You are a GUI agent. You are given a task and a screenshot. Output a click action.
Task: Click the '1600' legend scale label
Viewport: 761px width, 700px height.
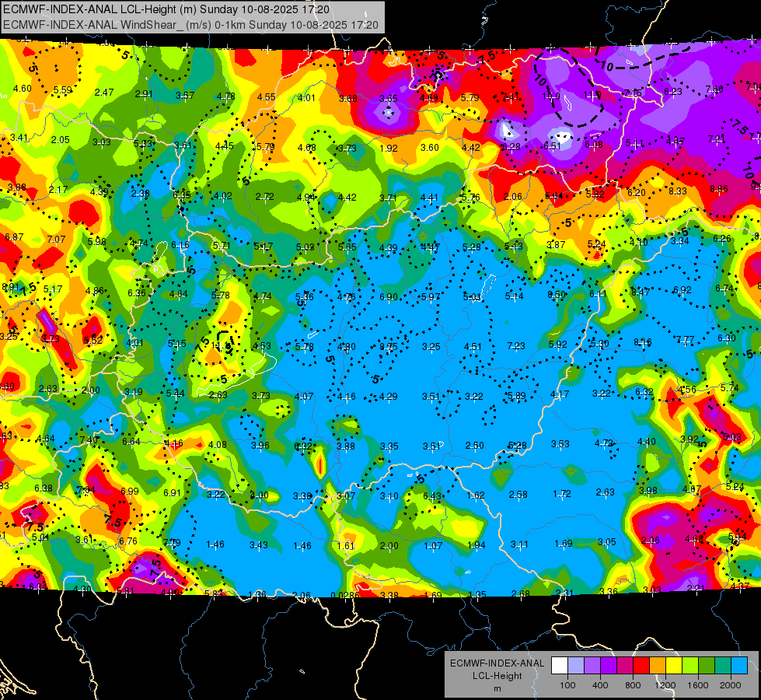coord(698,685)
